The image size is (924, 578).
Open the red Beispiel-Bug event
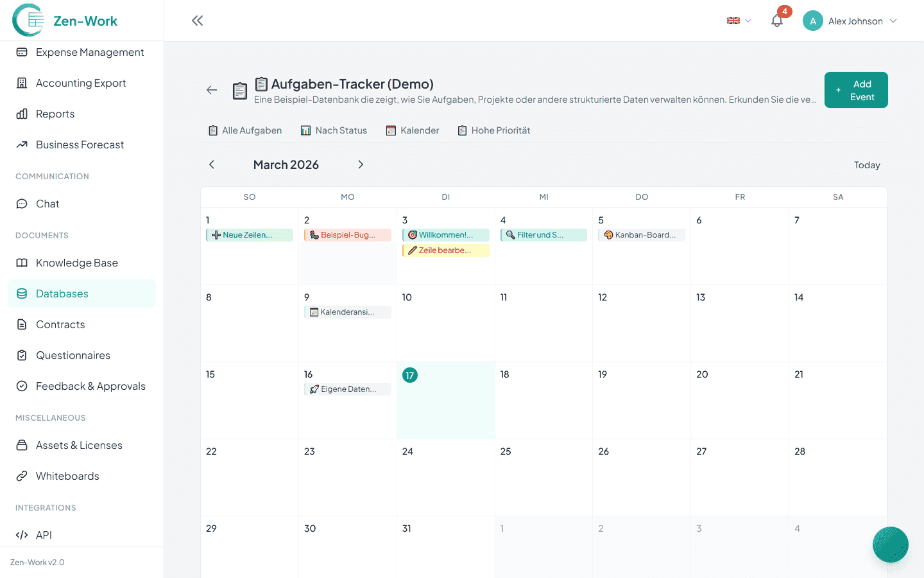[348, 235]
